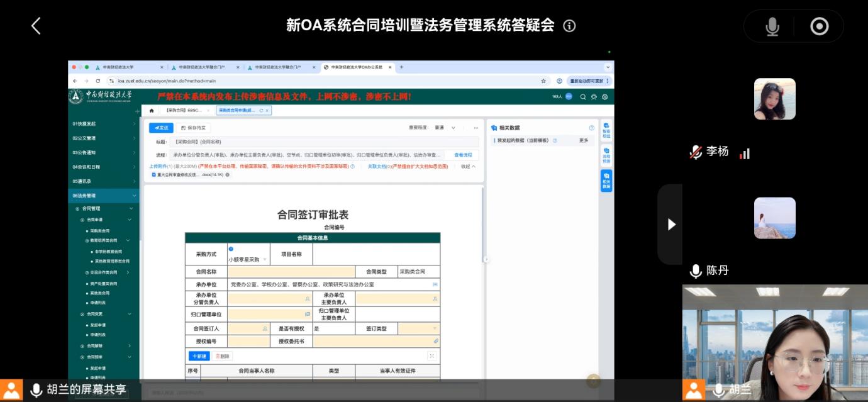The height and width of the screenshot is (402, 868).
Task: Toggle the recording button at top right
Action: [x=819, y=26]
